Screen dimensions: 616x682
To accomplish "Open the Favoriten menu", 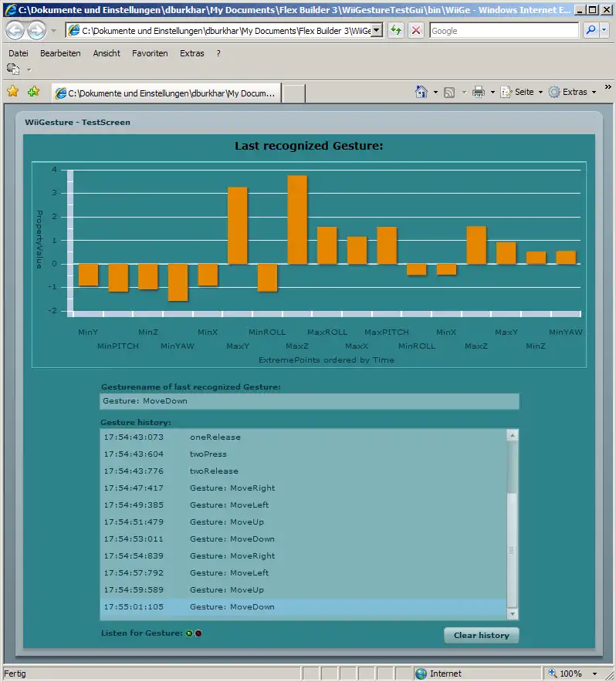I will point(150,53).
